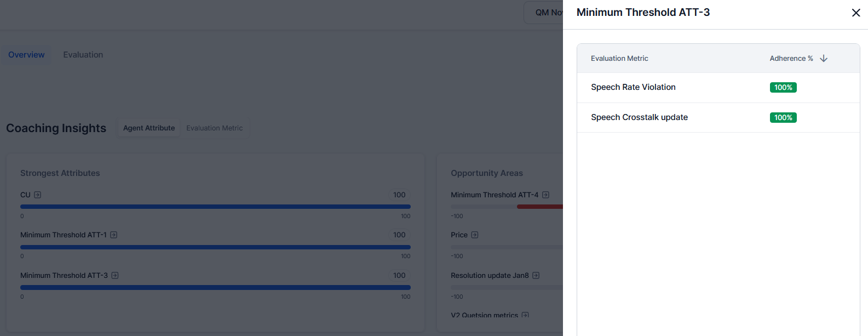Image resolution: width=868 pixels, height=336 pixels.
Task: Click the Minimum Threshold ATT-1 progress bar
Action: pyautogui.click(x=215, y=247)
